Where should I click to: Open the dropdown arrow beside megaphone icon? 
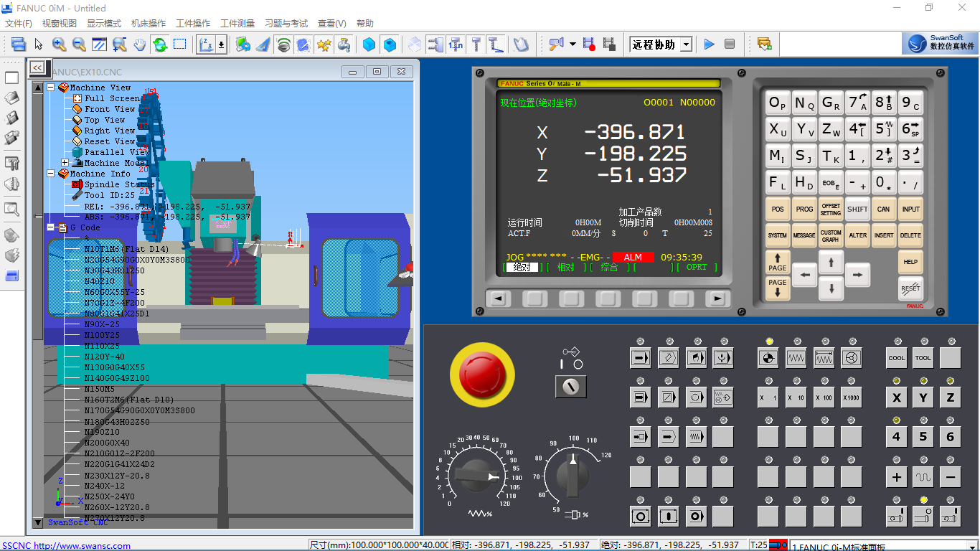[573, 44]
